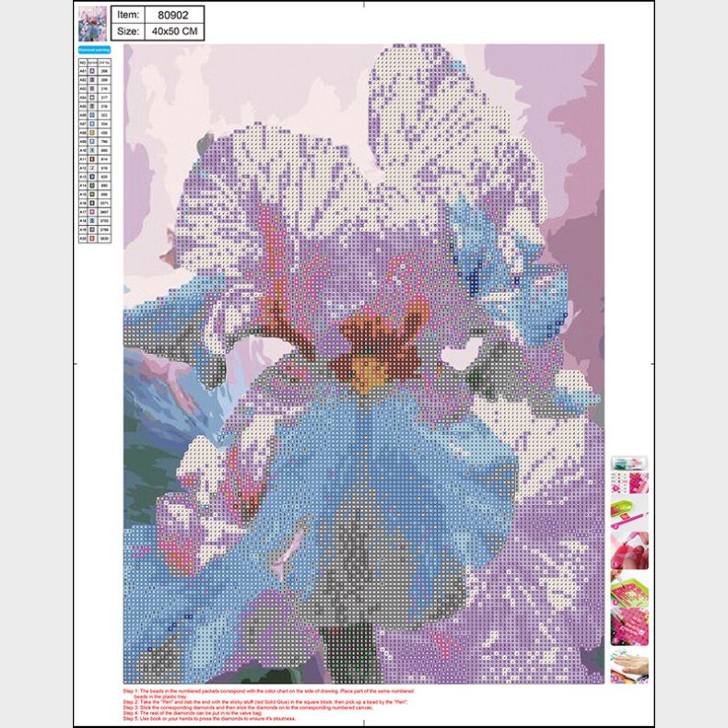Click the A02 violet symbol swatch
728x728 pixels.
[92, 80]
